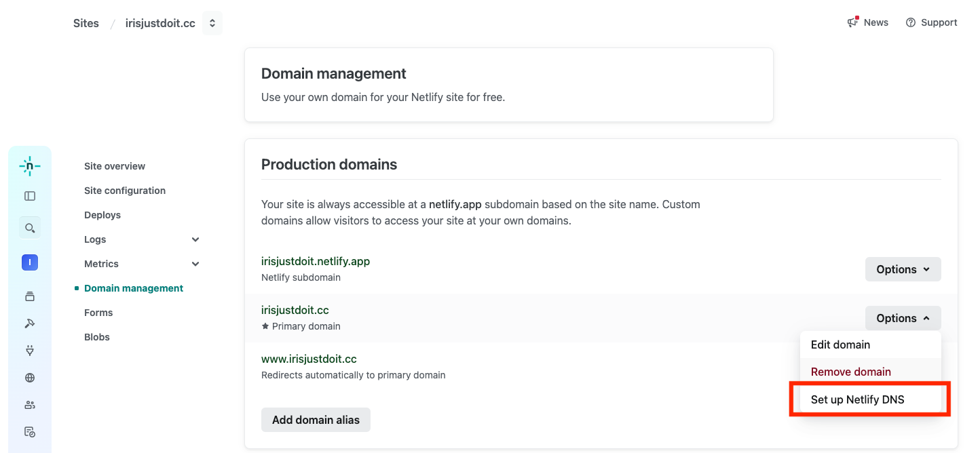This screenshot has width=980, height=453.
Task: Click the Netlify logo in the sidebar
Action: (x=30, y=166)
